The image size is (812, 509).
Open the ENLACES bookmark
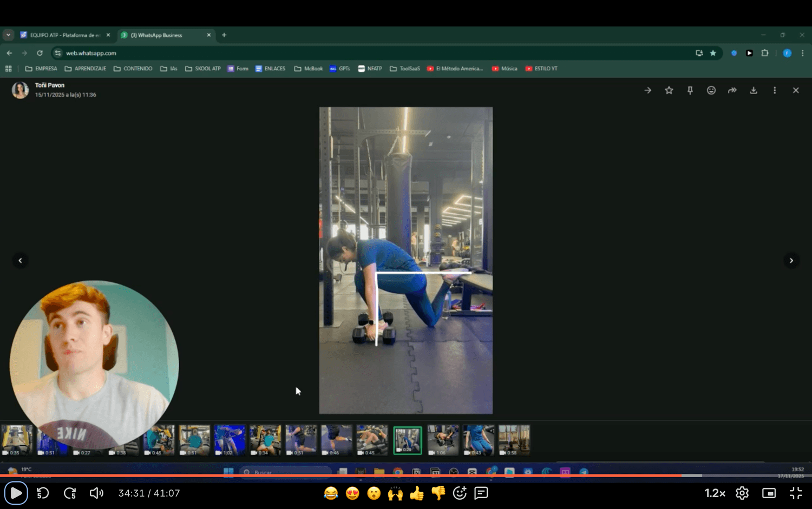[270, 69]
